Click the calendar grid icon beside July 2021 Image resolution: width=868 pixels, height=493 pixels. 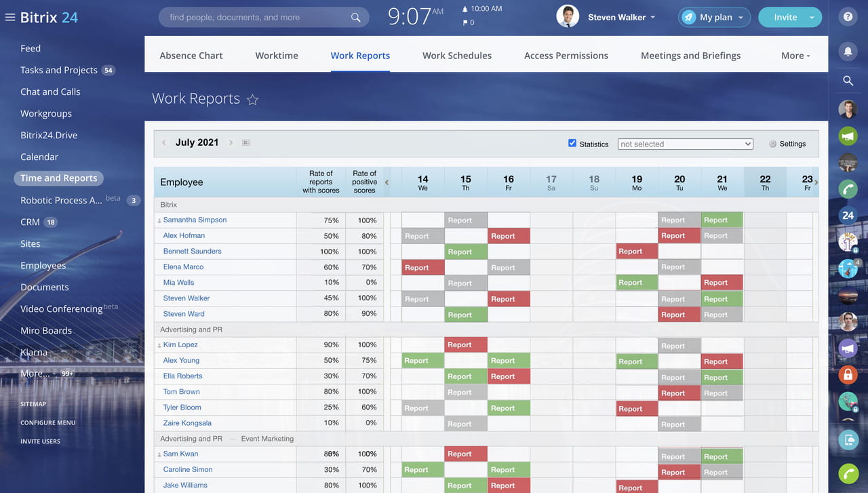245,142
